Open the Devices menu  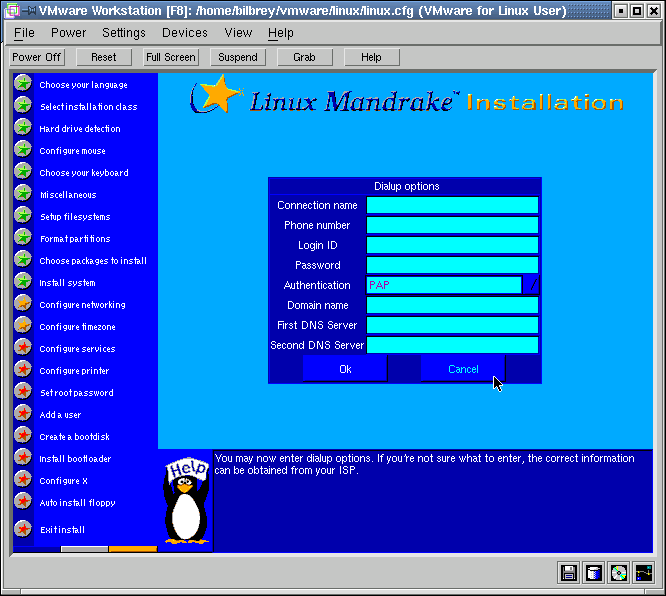185,33
